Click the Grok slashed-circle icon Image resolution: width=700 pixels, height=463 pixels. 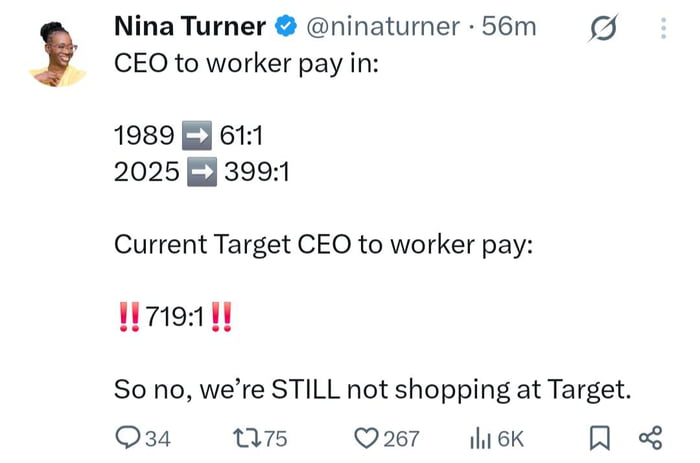602,31
